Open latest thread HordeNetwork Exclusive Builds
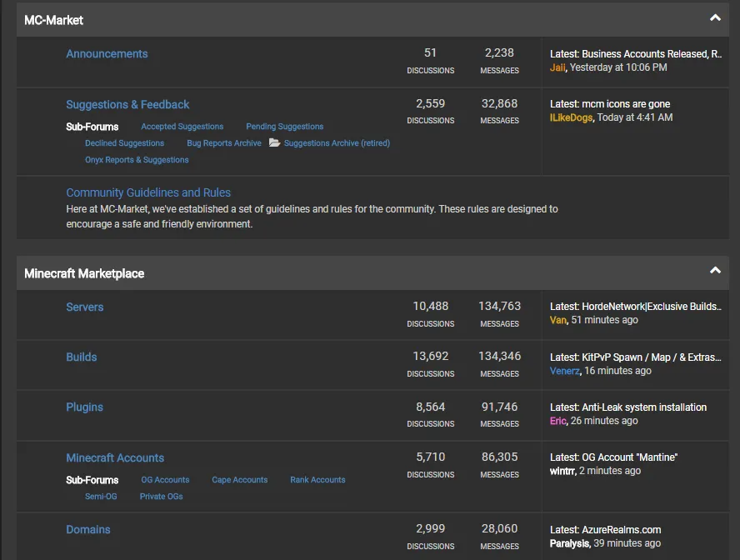The width and height of the screenshot is (740, 560). point(652,307)
